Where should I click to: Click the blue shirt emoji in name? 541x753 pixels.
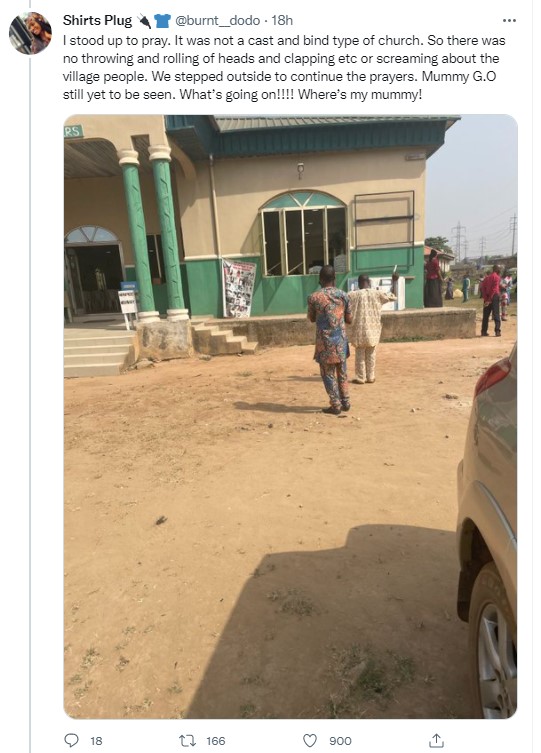click(x=162, y=21)
